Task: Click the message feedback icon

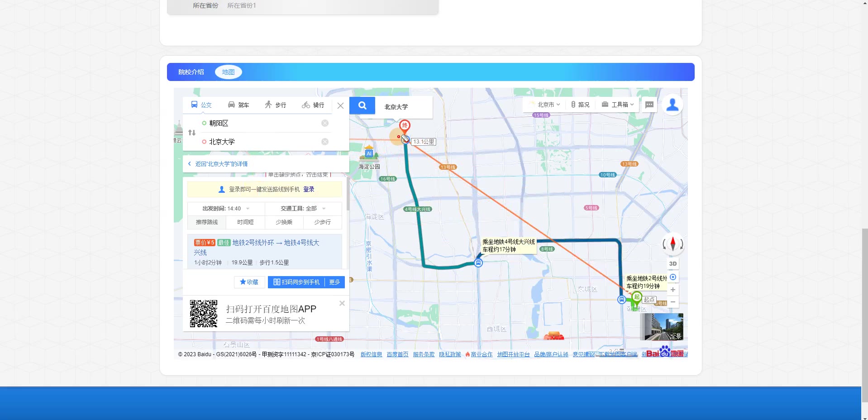Action: 649,105
